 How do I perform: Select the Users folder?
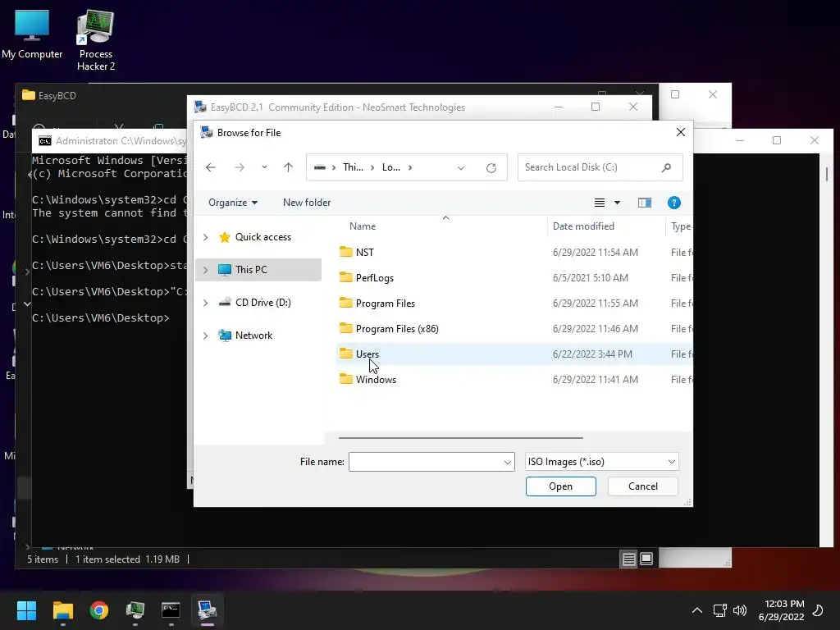point(367,354)
